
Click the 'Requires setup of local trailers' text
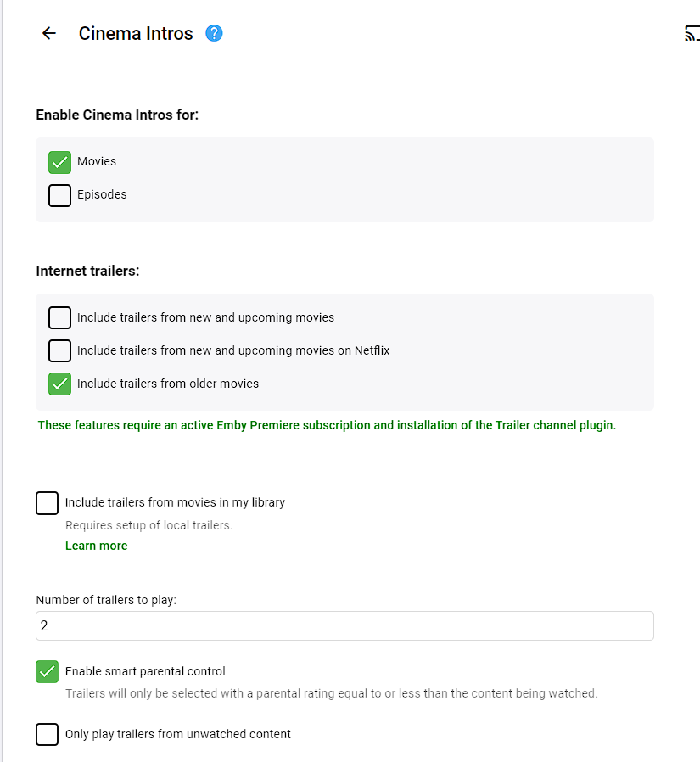[x=148, y=525]
